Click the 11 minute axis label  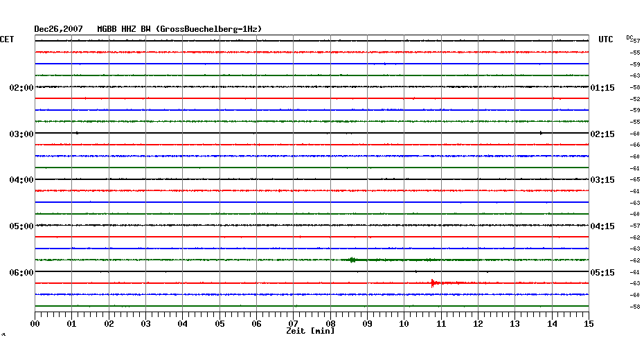pyautogui.click(x=441, y=324)
